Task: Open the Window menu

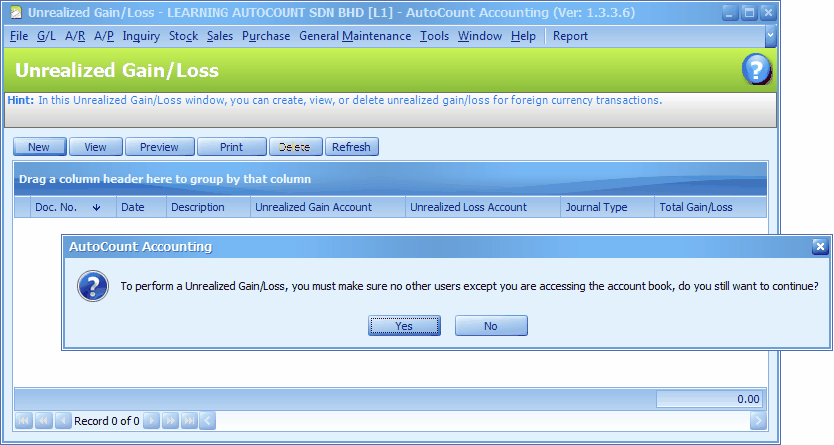Action: pyautogui.click(x=480, y=36)
